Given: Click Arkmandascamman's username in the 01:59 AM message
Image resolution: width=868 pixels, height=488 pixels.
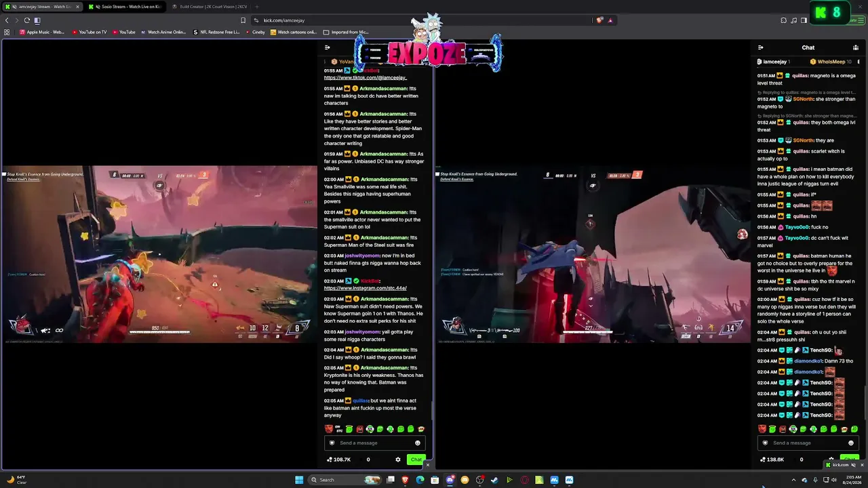Looking at the screenshot, I should click(x=384, y=154).
